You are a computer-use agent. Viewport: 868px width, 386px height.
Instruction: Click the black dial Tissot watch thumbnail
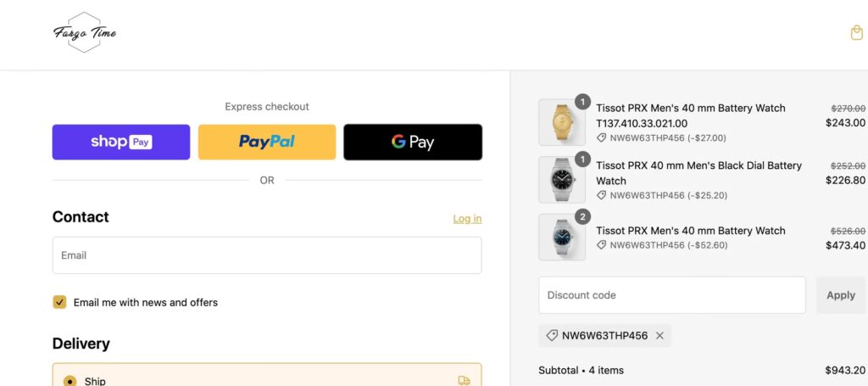(562, 180)
